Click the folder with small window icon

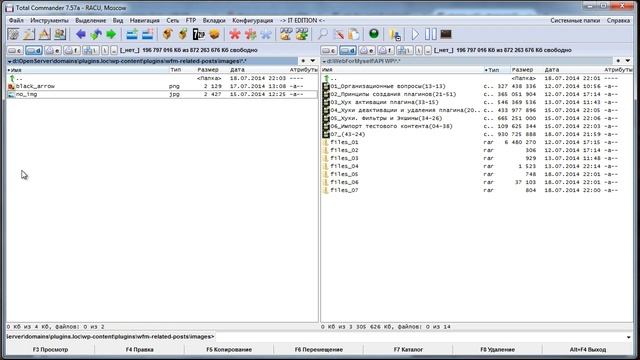[x=395, y=34]
